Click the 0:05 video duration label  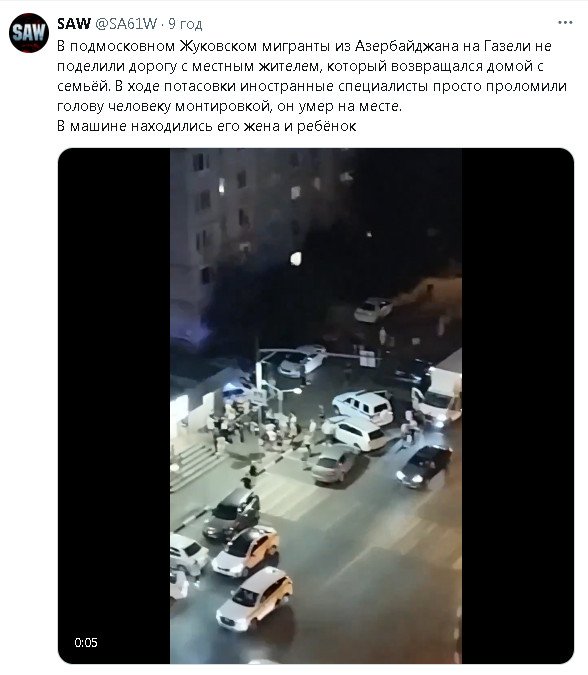86,642
